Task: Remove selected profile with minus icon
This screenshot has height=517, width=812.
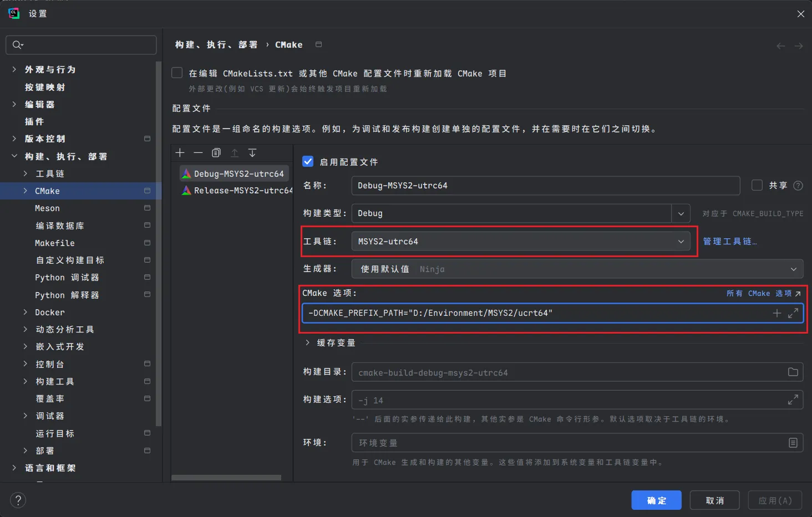Action: click(198, 152)
